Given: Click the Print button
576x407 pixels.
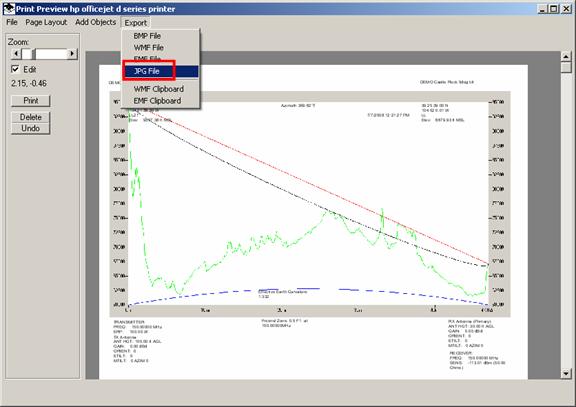Looking at the screenshot, I should coord(30,101).
